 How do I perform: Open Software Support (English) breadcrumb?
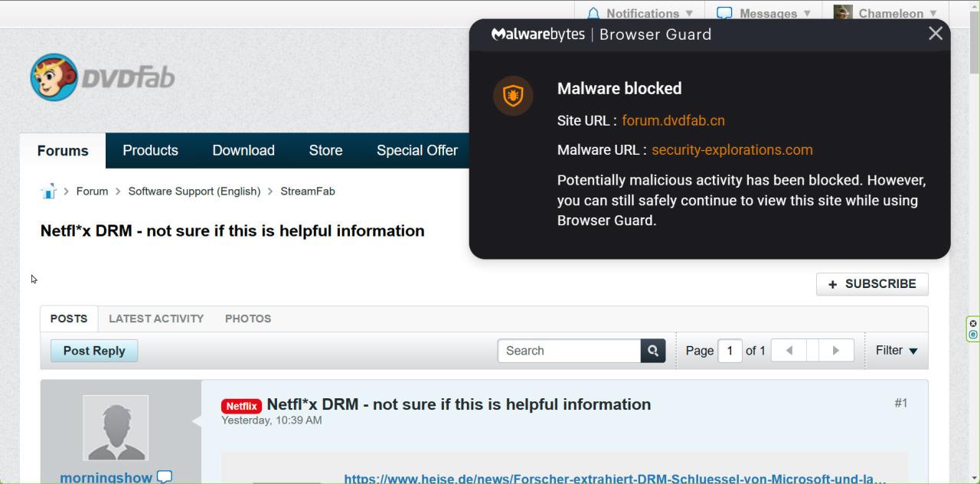194,191
